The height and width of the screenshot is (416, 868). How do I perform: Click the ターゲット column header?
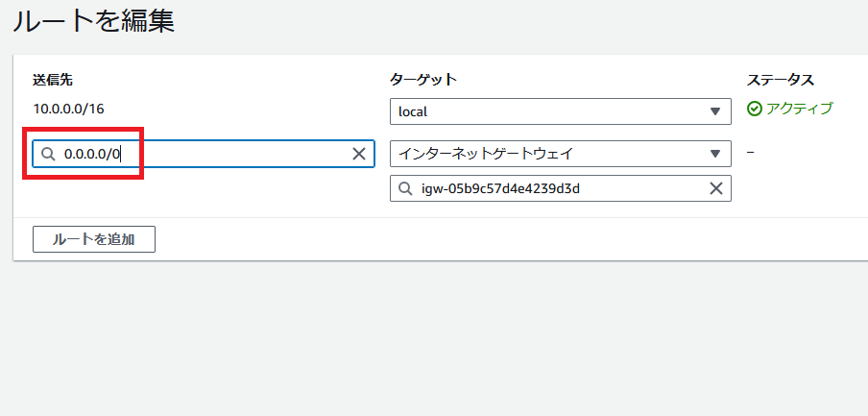(423, 80)
